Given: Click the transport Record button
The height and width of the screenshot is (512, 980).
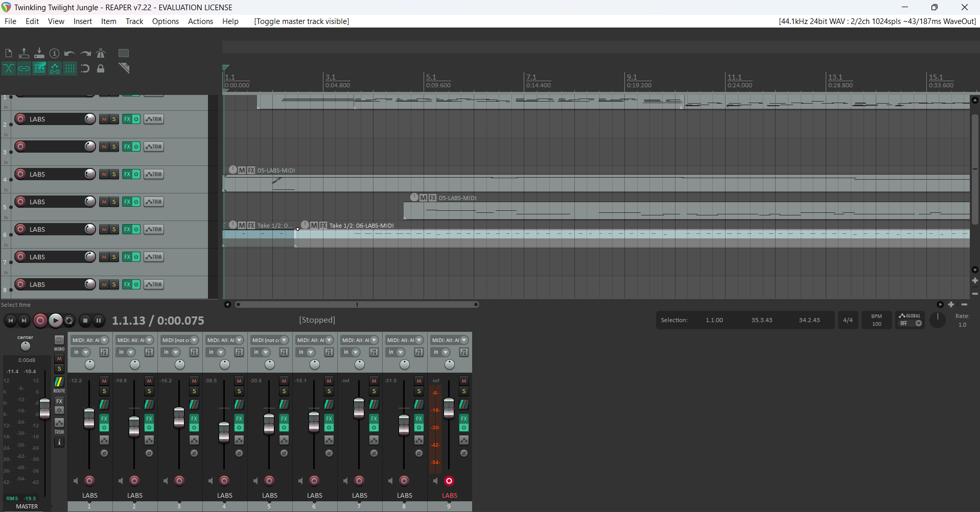Looking at the screenshot, I should [x=40, y=321].
